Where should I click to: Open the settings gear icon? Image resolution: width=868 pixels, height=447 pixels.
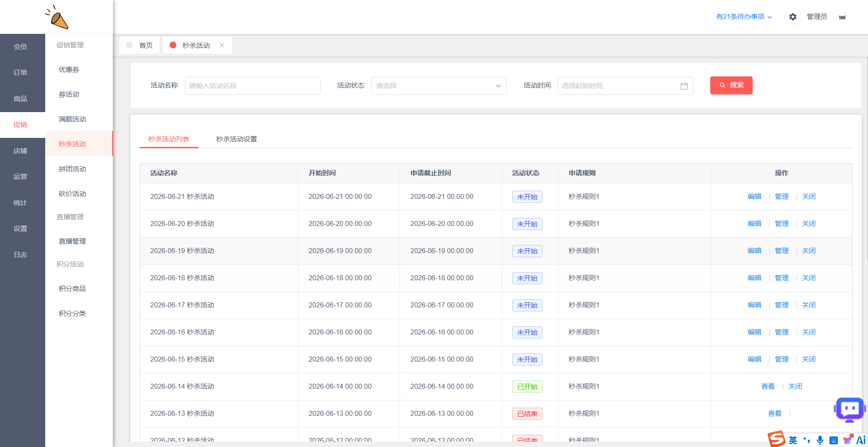point(793,17)
